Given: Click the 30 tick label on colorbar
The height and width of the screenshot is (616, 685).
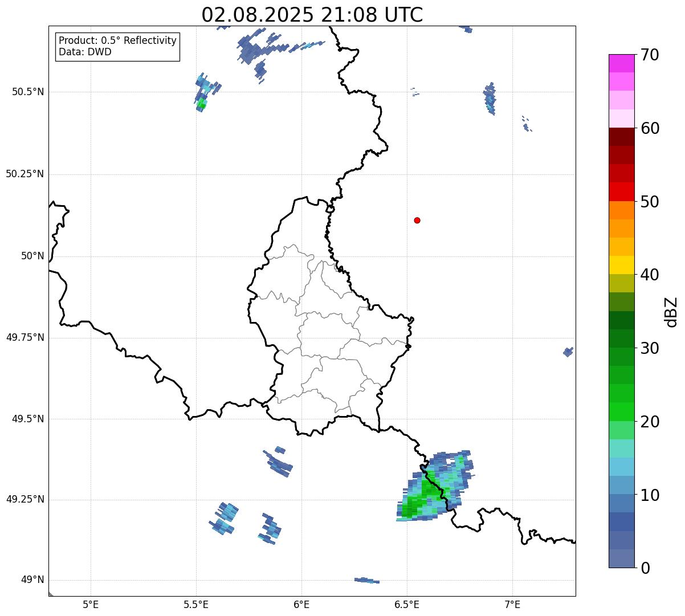Looking at the screenshot, I should (x=650, y=348).
